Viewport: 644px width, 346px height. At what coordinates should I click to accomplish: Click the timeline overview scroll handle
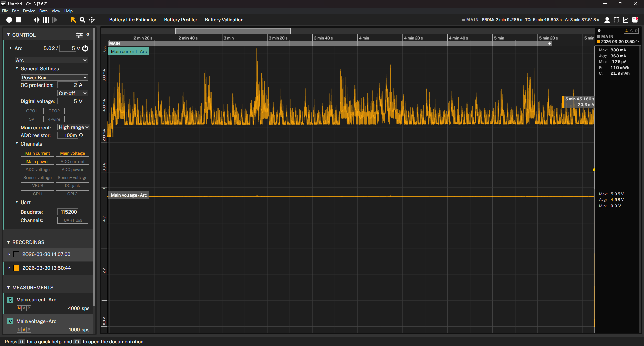[x=233, y=31]
